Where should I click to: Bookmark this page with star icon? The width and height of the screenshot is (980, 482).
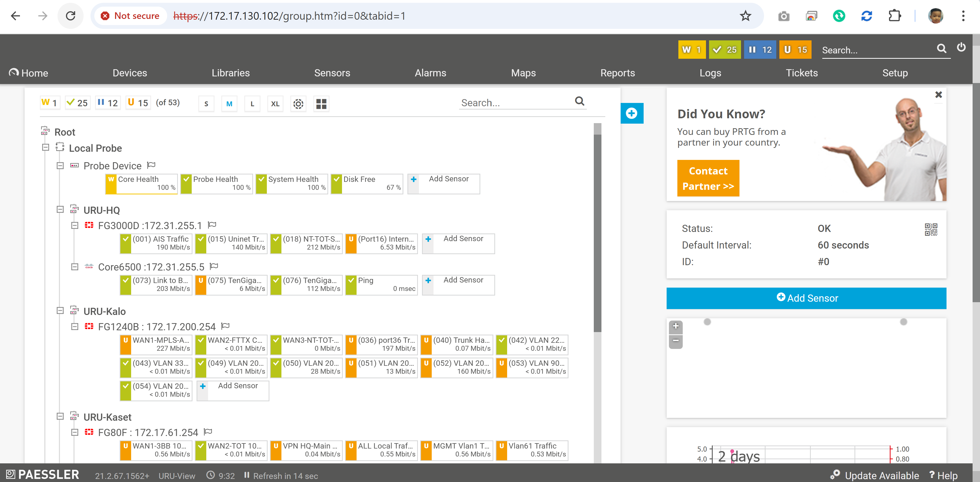point(745,16)
